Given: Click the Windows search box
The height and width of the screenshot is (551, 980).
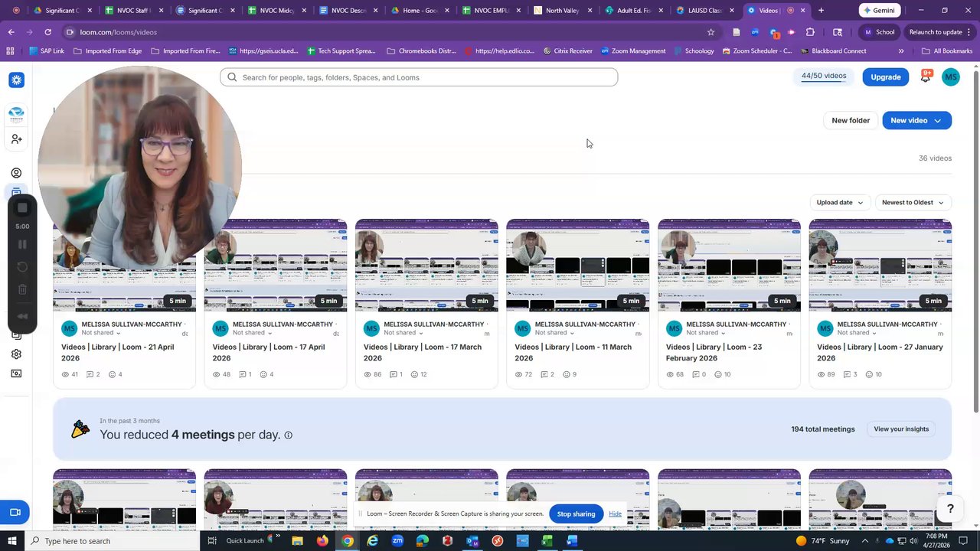Looking at the screenshot, I should coord(112,541).
